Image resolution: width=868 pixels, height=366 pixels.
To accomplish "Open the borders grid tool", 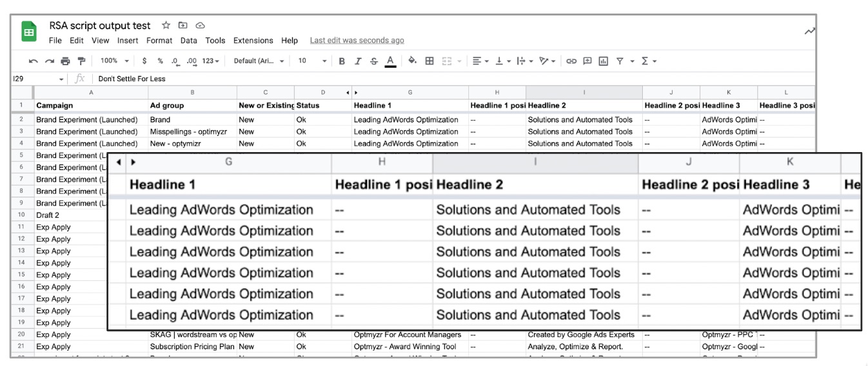I will tap(429, 61).
